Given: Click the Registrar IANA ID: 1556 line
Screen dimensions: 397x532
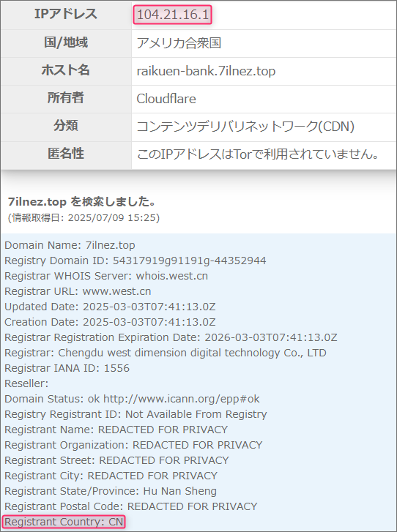Looking at the screenshot, I should point(67,368).
